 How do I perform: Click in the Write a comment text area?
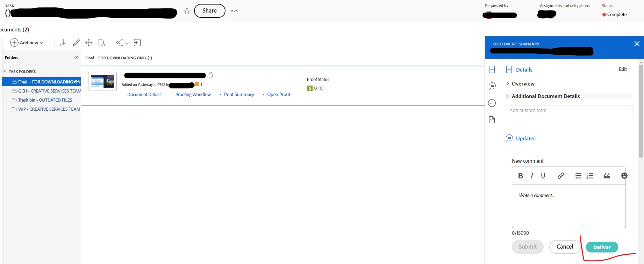tap(568, 206)
